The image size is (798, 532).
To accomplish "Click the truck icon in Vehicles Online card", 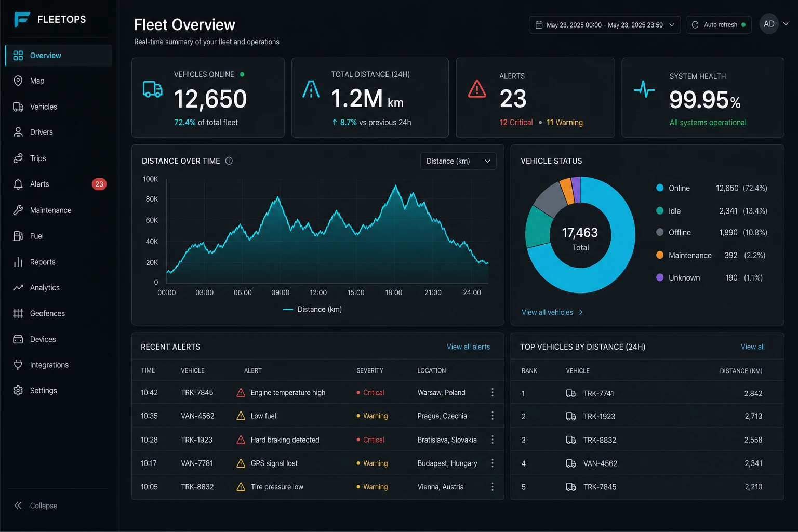I will click(x=153, y=89).
